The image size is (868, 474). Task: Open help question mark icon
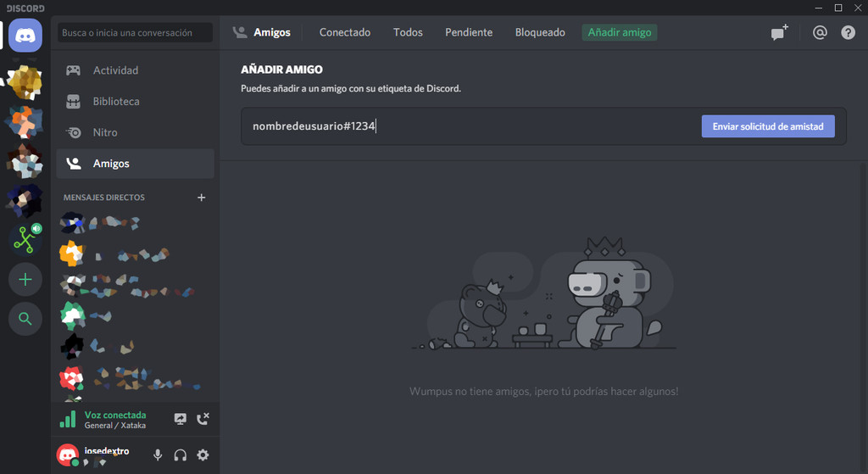click(x=848, y=33)
